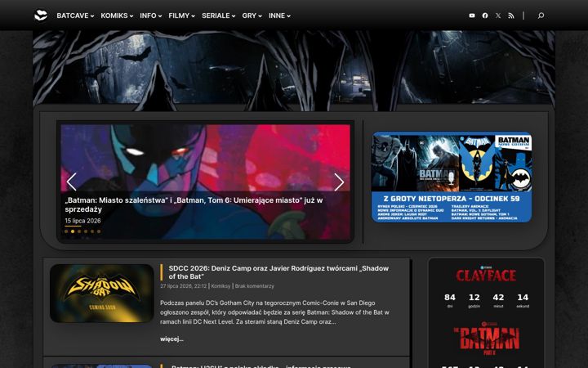Click The Batman Part II countdown logo
Viewport: 588px width, 368px height.
[486, 339]
